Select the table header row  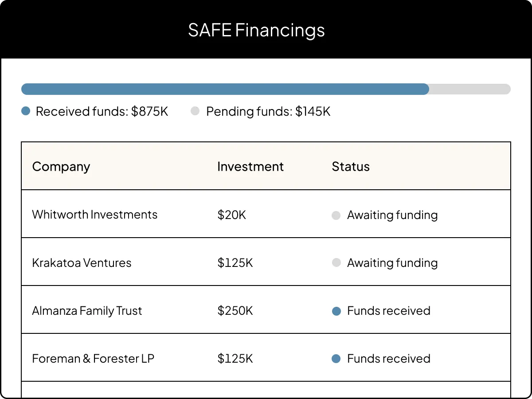tap(266, 167)
